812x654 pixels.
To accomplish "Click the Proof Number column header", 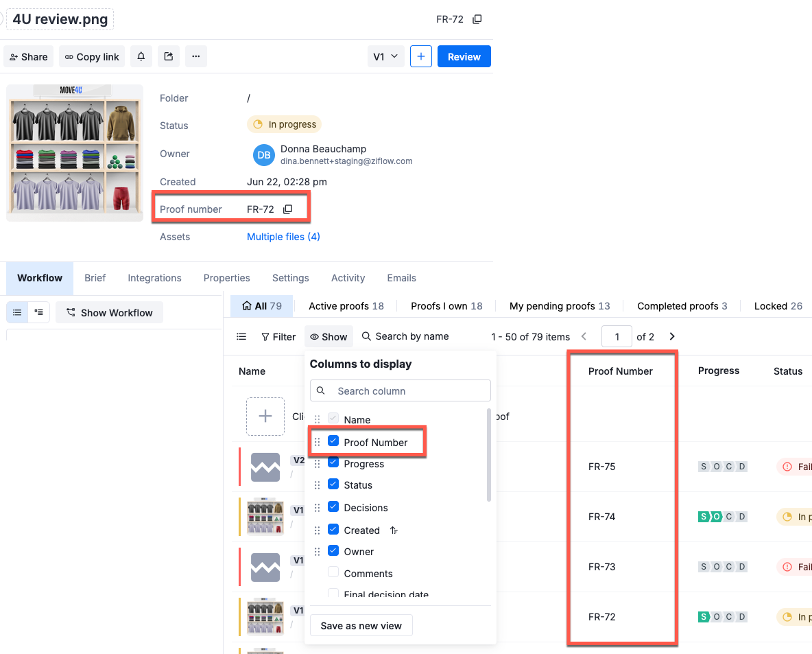I will click(621, 371).
